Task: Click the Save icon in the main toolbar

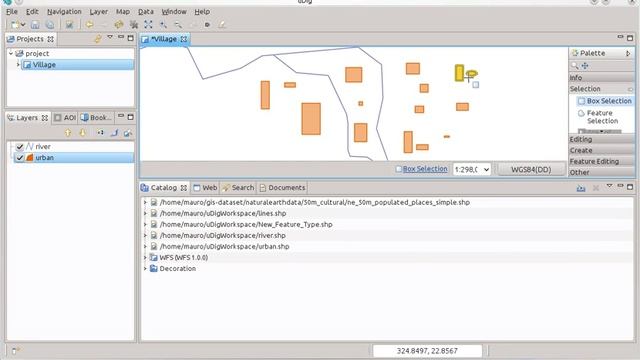Action: click(x=35, y=24)
